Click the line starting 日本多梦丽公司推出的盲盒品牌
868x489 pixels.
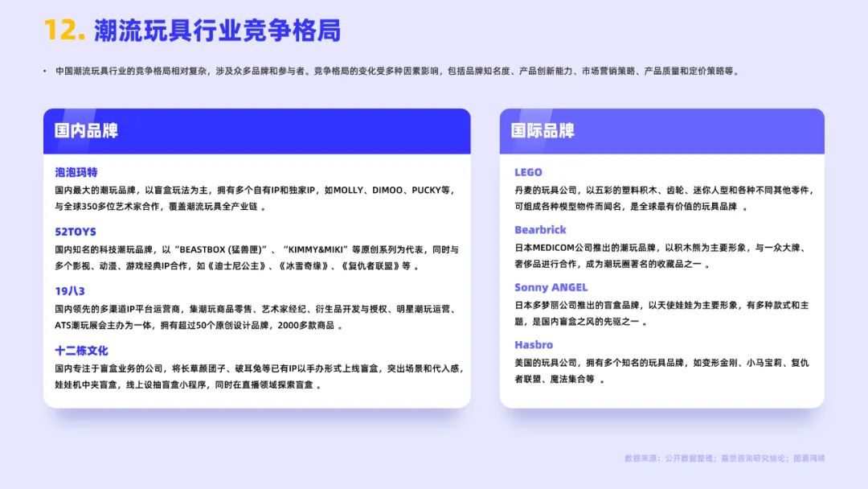point(661,305)
